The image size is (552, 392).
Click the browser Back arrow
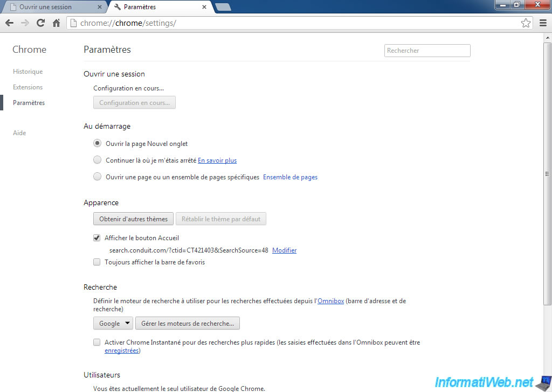pos(9,23)
